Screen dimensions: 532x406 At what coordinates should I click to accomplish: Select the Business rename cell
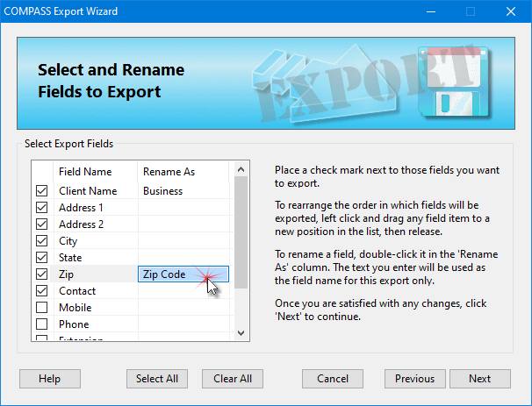click(x=185, y=191)
